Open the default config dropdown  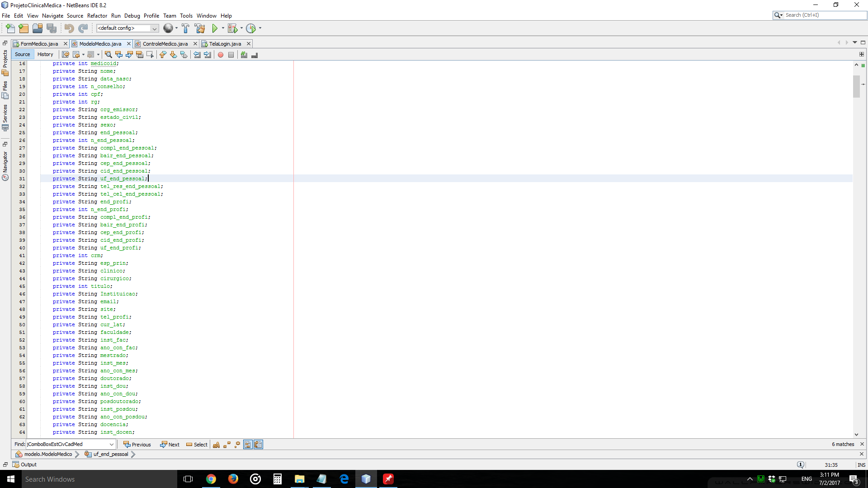click(x=154, y=28)
